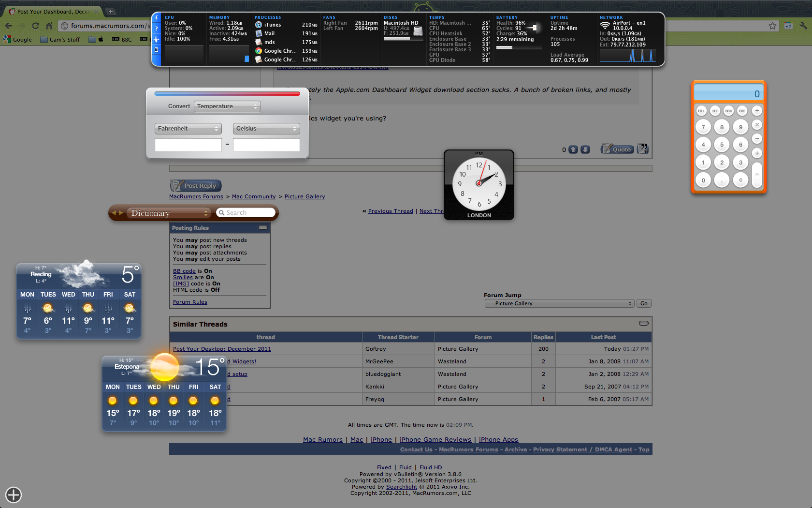Open the Dictionary mode dropdown
812x508 pixels.
click(x=169, y=213)
